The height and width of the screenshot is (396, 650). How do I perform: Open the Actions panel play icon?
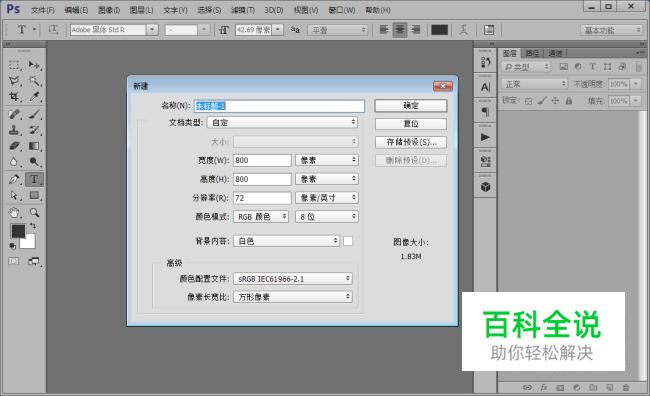[485, 137]
